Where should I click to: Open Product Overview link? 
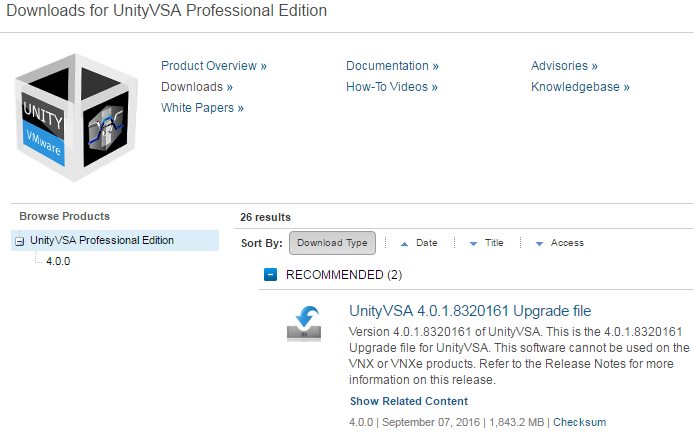point(213,66)
